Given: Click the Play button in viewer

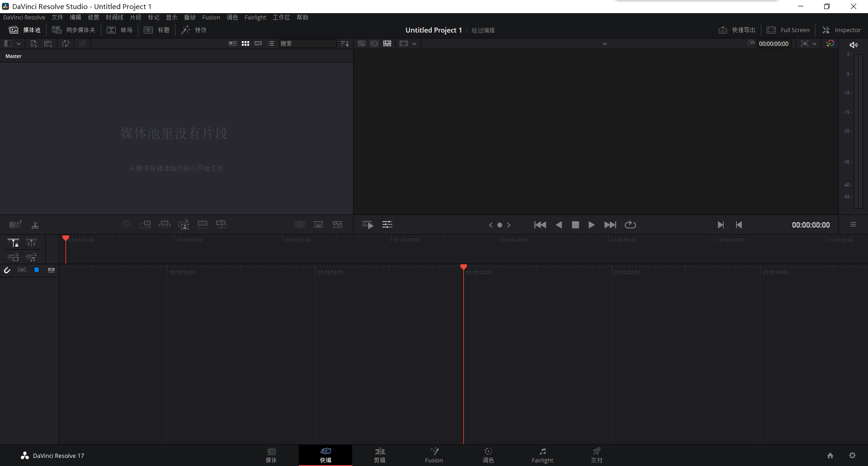Looking at the screenshot, I should tap(591, 225).
